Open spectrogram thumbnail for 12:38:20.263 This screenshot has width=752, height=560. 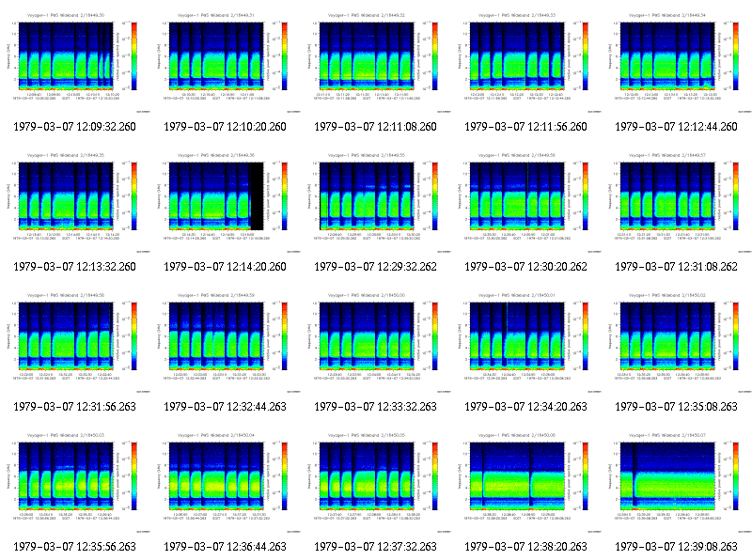pyautogui.click(x=526, y=482)
